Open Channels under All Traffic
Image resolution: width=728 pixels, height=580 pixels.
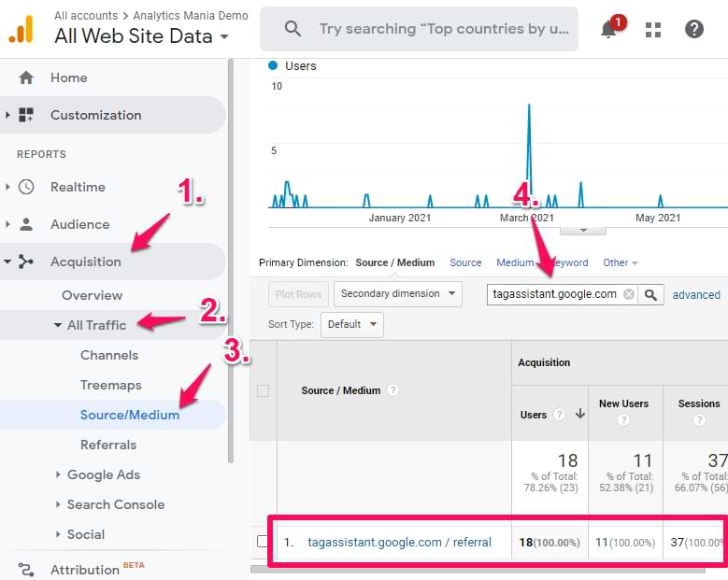(x=109, y=355)
